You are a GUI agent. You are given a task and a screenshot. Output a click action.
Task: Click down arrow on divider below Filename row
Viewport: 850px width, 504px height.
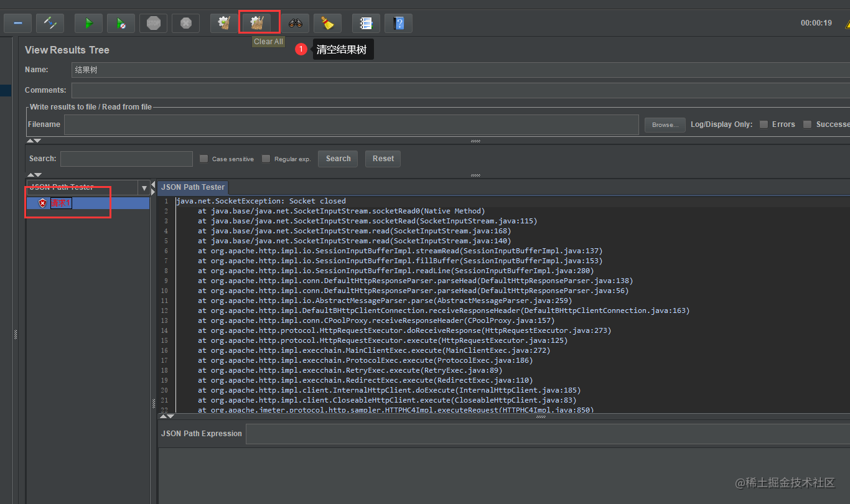click(38, 141)
